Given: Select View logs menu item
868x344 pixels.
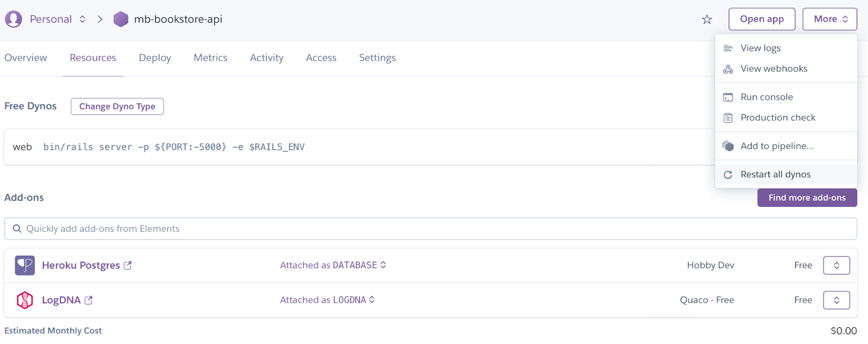Looking at the screenshot, I should (x=786, y=48).
